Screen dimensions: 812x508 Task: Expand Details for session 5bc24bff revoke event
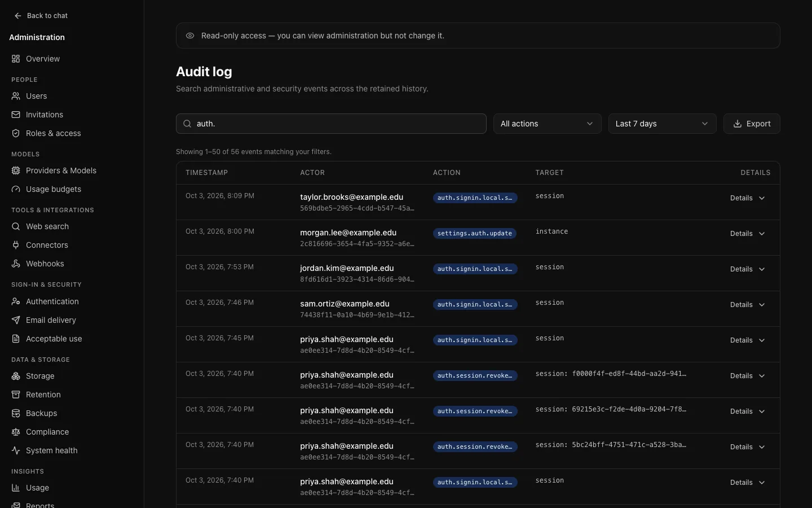[x=747, y=447]
